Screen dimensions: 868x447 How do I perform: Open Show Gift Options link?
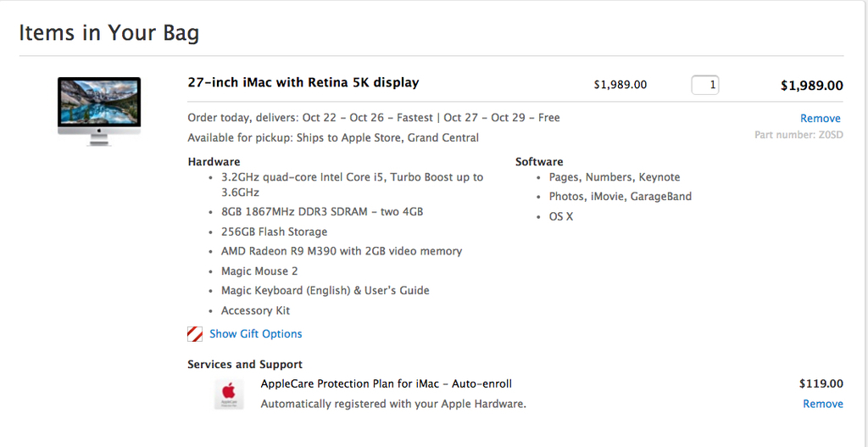[256, 333]
